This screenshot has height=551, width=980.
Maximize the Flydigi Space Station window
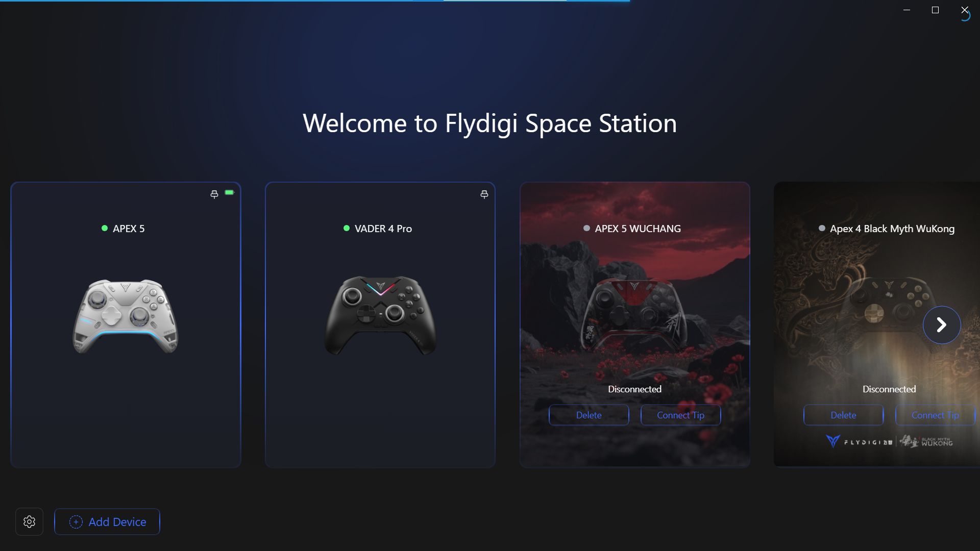coord(935,10)
